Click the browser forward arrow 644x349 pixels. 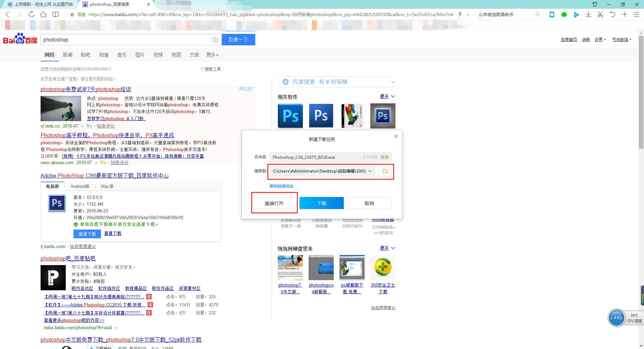point(19,14)
